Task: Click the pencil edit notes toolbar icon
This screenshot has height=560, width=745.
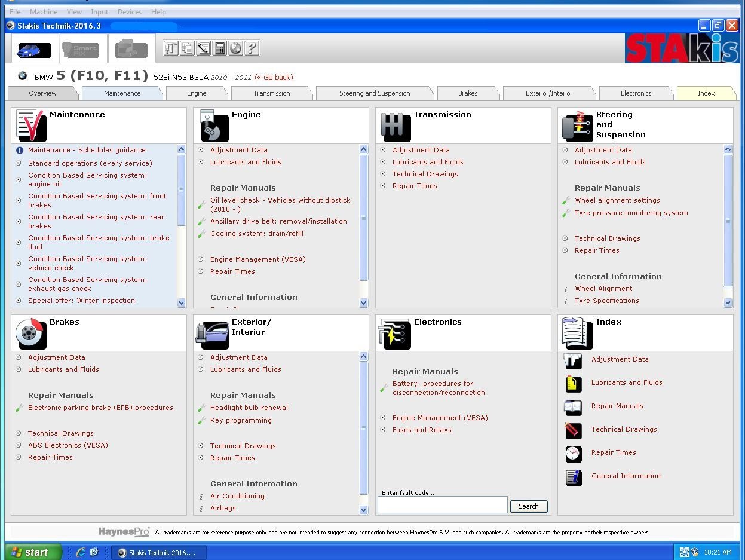Action: 203,48
